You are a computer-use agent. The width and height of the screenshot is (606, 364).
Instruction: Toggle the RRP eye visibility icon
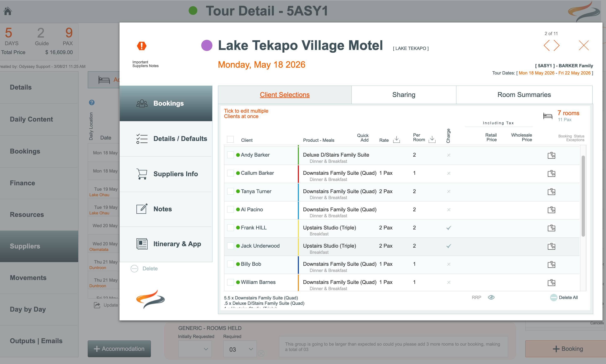491,297
